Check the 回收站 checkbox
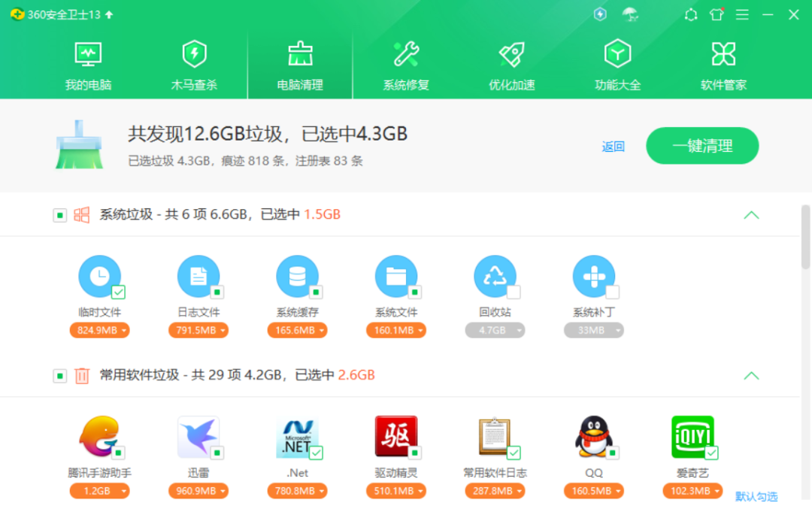This screenshot has height=512, width=812. (514, 292)
